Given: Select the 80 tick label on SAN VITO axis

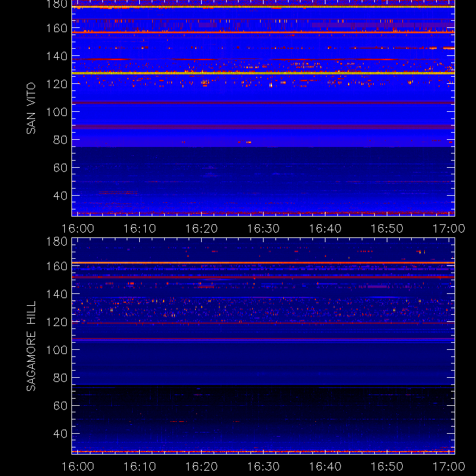Looking at the screenshot, I should [x=60, y=140].
